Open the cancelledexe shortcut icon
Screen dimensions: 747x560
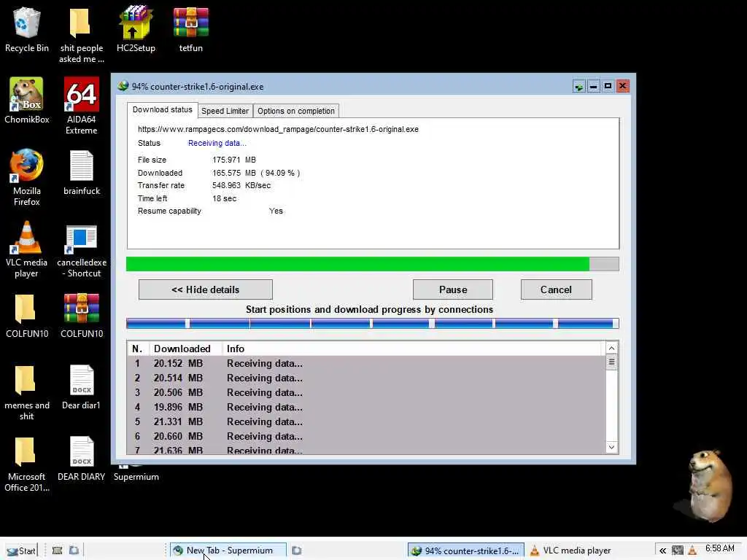(82, 252)
